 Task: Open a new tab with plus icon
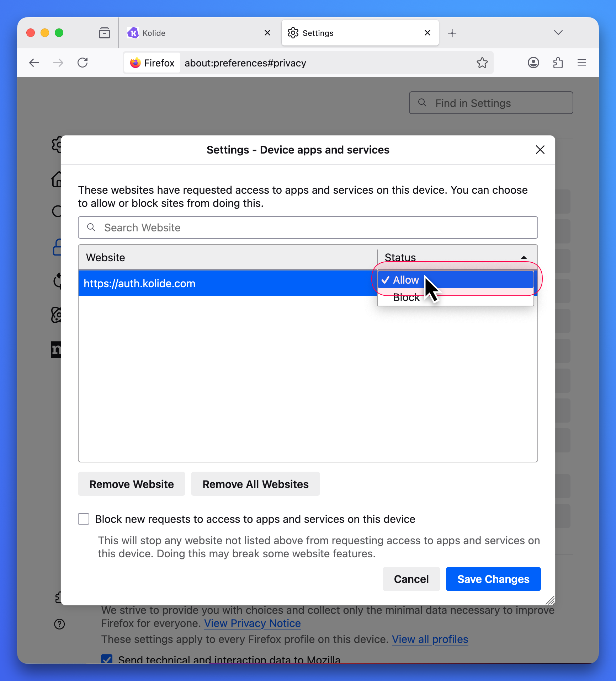452,33
